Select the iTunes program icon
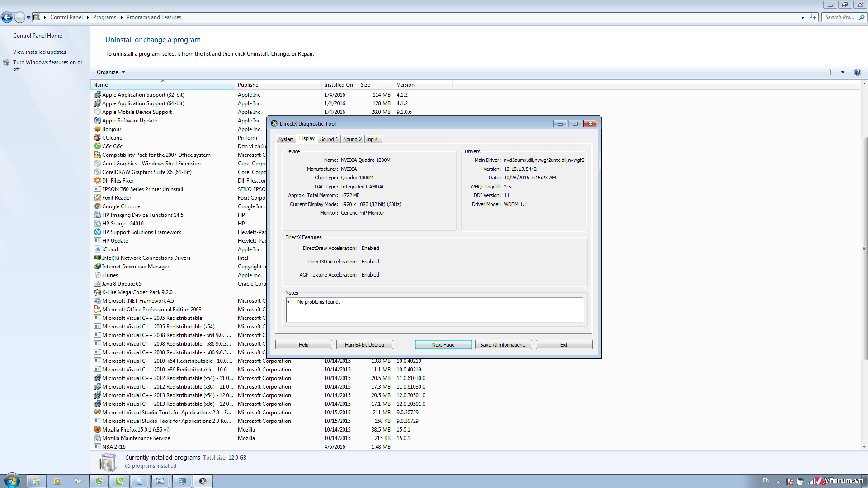Screen dimensions: 868x488 97,275
